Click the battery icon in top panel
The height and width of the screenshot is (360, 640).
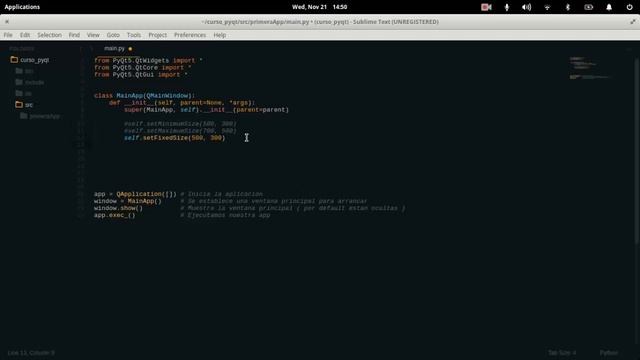(x=588, y=7)
